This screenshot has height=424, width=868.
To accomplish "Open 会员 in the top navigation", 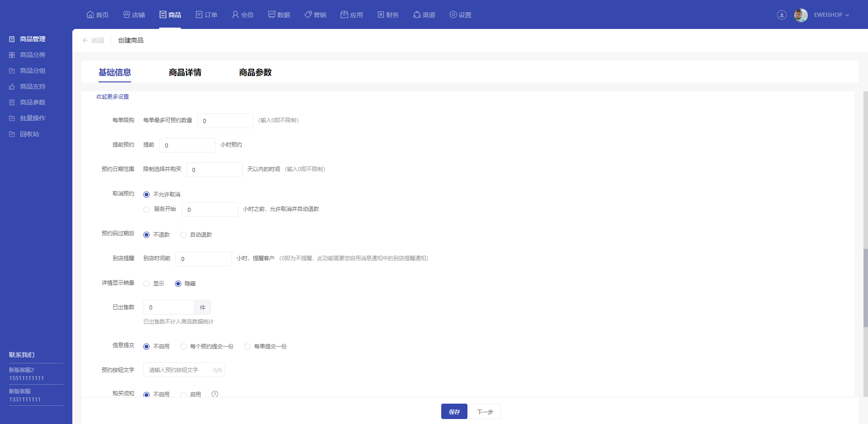I will [x=243, y=15].
